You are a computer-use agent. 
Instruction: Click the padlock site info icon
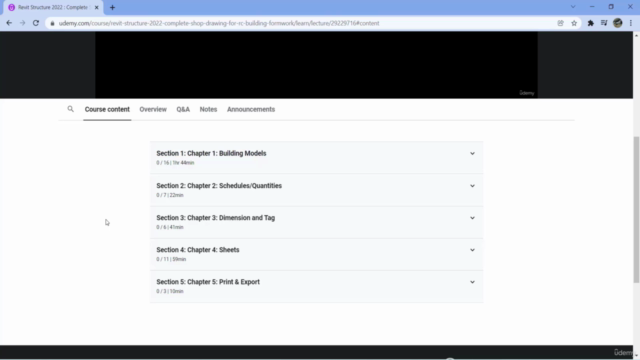[x=52, y=23]
